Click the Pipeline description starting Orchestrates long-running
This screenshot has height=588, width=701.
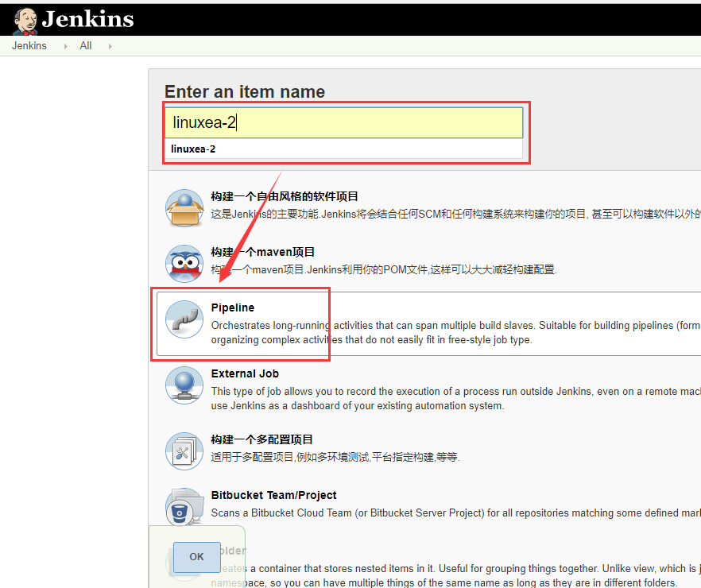tap(455, 332)
